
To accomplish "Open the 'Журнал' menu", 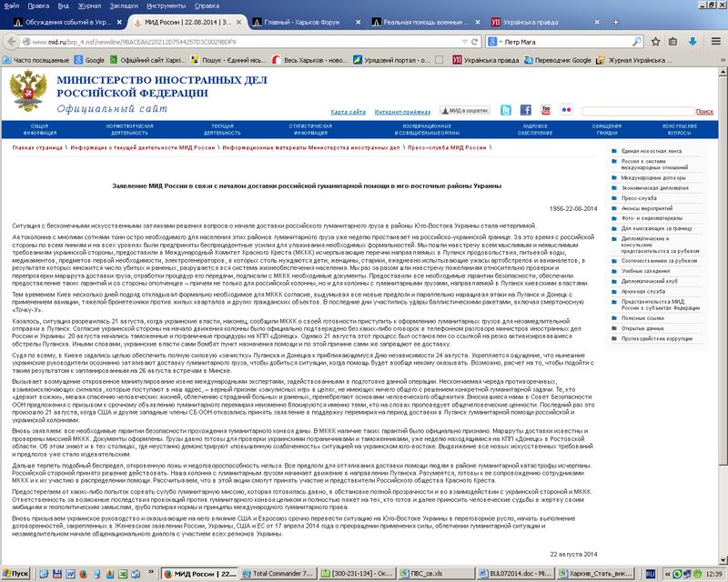I will [x=89, y=5].
